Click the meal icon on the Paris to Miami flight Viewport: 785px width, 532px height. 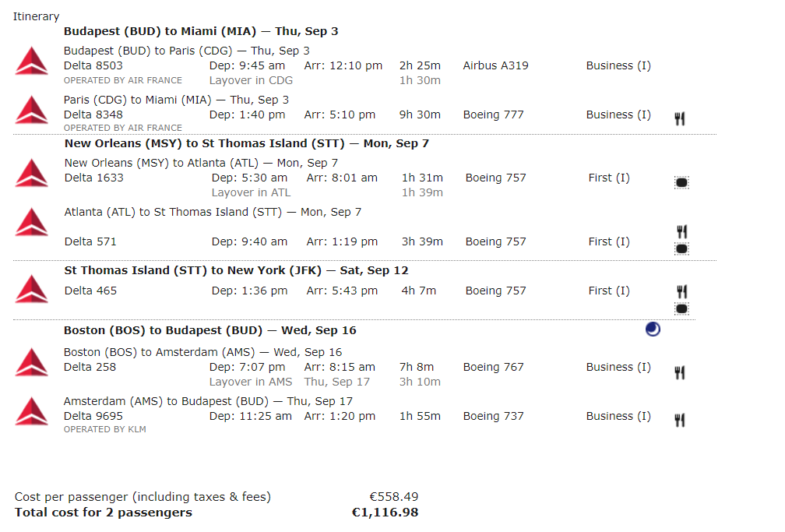click(x=679, y=118)
